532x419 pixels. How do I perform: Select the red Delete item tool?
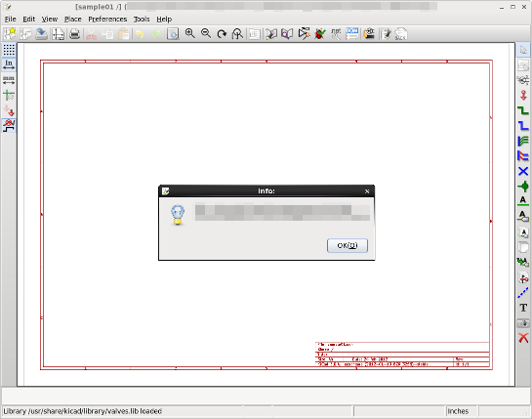(x=523, y=338)
